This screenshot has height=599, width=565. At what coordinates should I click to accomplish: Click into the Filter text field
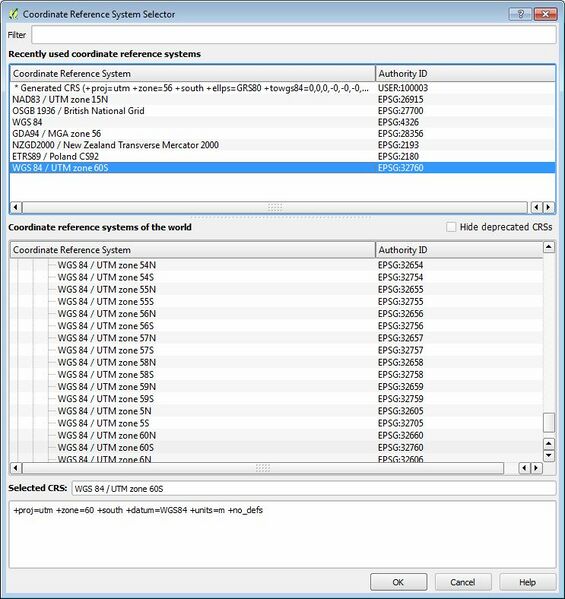point(293,35)
